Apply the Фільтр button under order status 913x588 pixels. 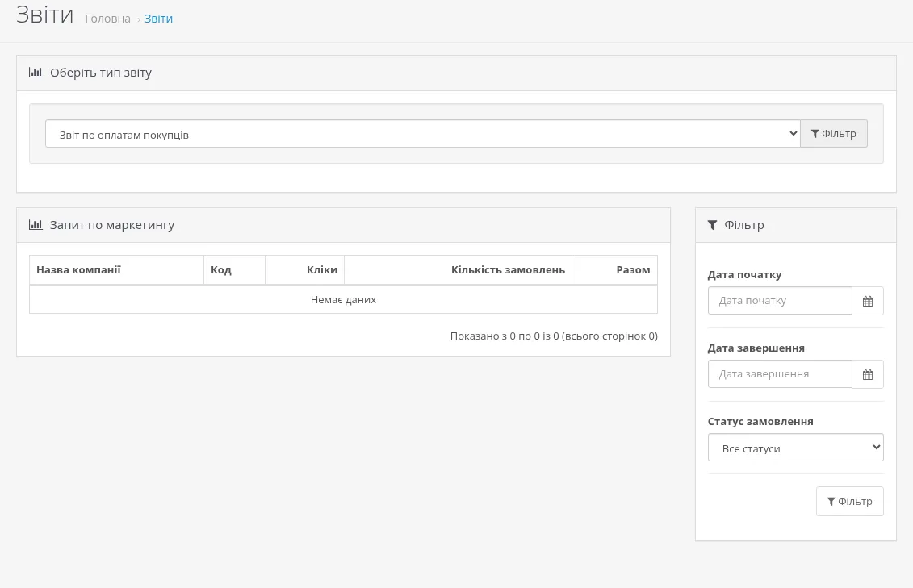(x=849, y=502)
